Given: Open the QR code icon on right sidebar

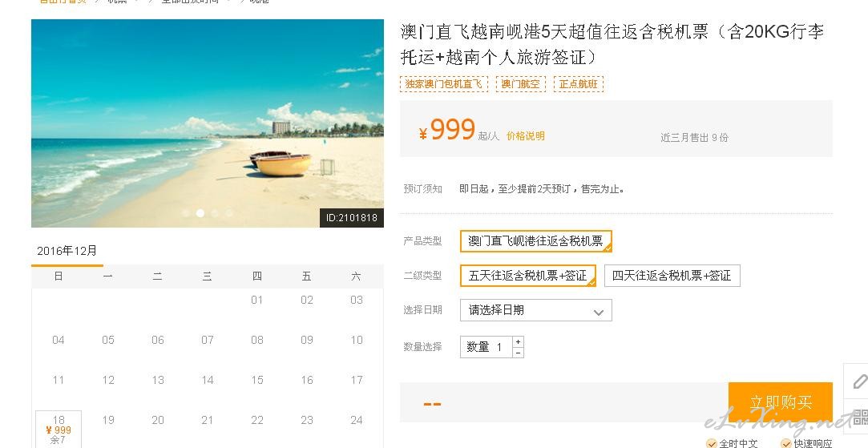Looking at the screenshot, I should tap(860, 416).
